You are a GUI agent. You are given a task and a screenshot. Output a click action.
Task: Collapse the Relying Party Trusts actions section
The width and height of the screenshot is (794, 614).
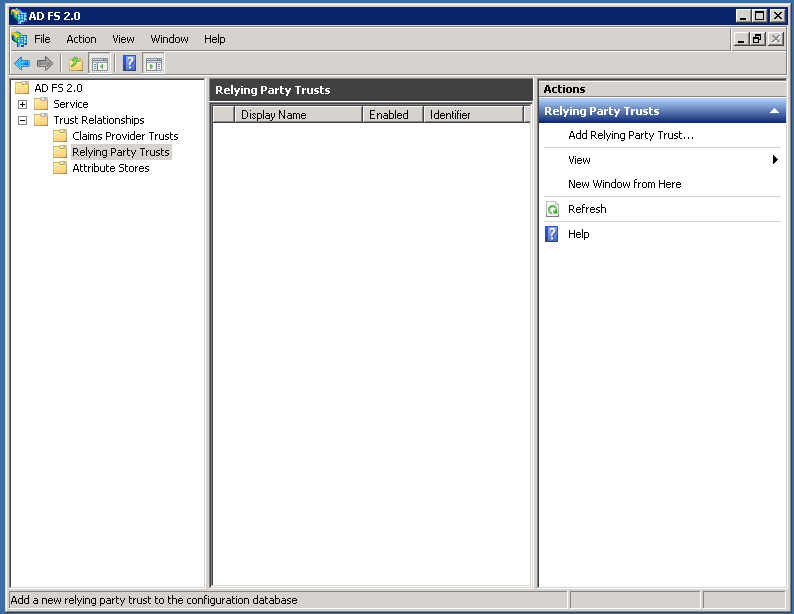(x=774, y=111)
